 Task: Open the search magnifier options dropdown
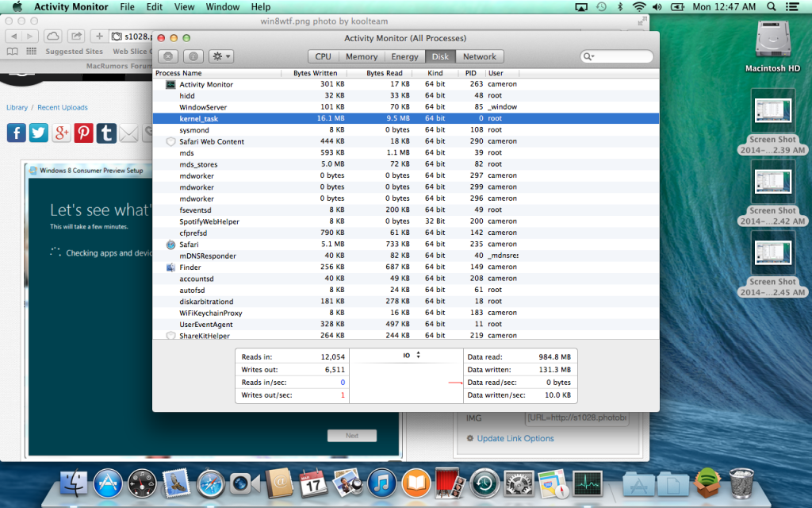588,56
